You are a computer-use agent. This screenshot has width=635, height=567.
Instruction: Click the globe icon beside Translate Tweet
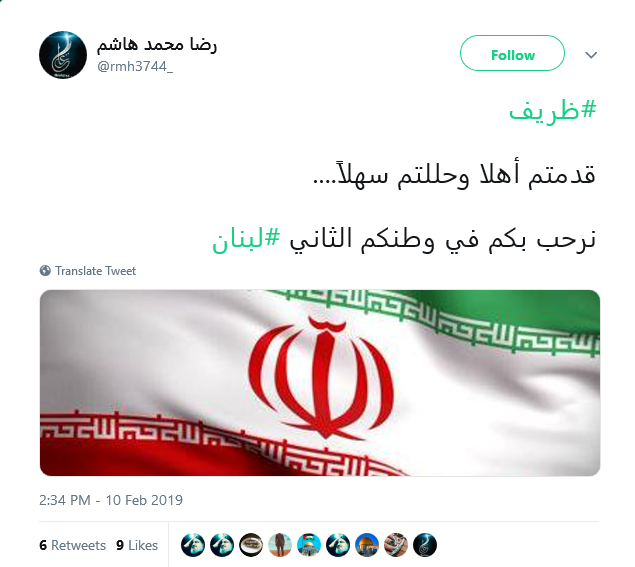(x=45, y=271)
